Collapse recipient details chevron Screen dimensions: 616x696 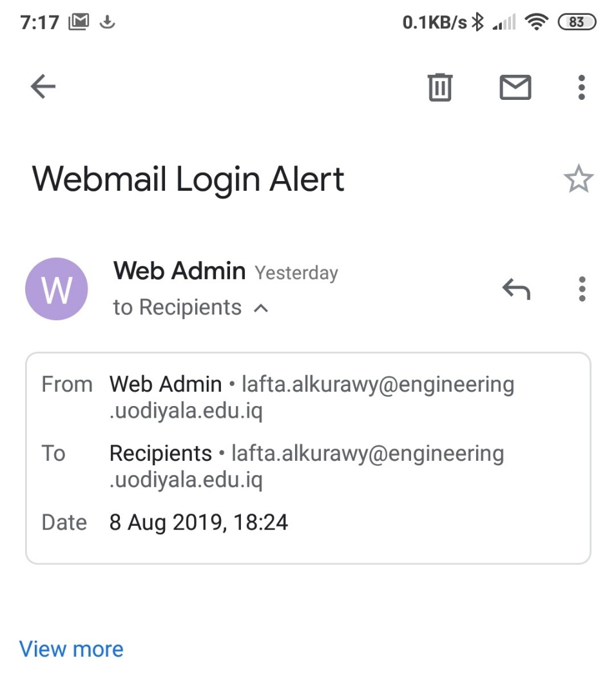261,308
